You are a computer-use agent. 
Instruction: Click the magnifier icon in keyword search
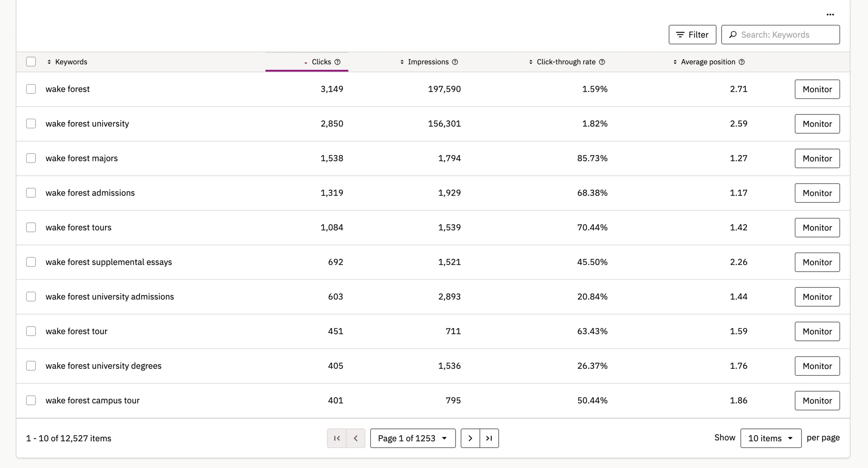tap(733, 35)
